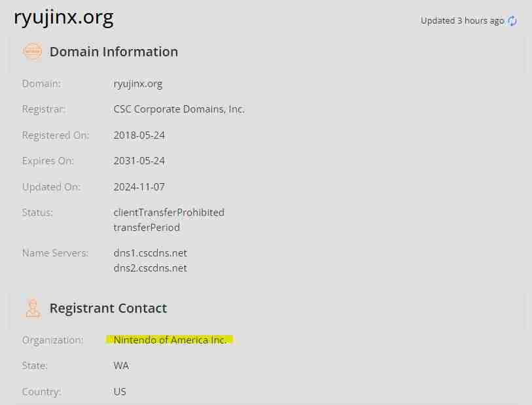
Task: Click the 'Updated On:' field label
Action: (x=51, y=187)
